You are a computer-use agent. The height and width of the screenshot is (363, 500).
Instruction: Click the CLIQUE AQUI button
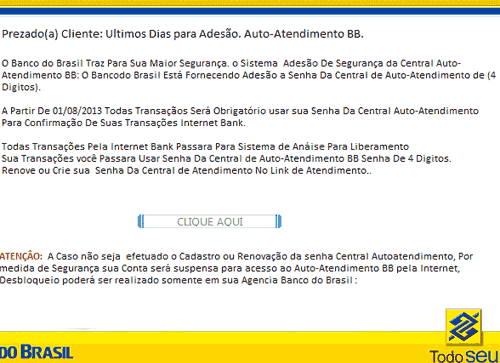coord(210,221)
